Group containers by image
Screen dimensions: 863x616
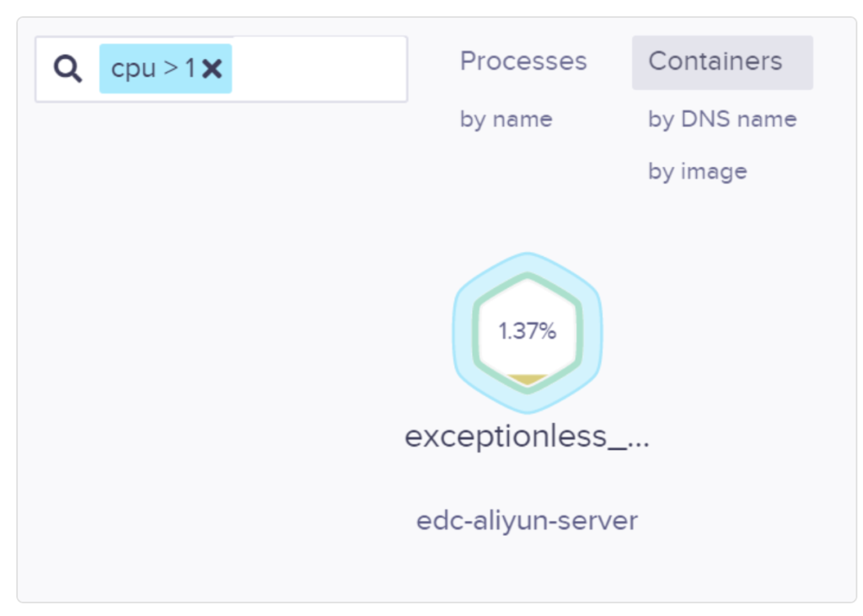(697, 172)
